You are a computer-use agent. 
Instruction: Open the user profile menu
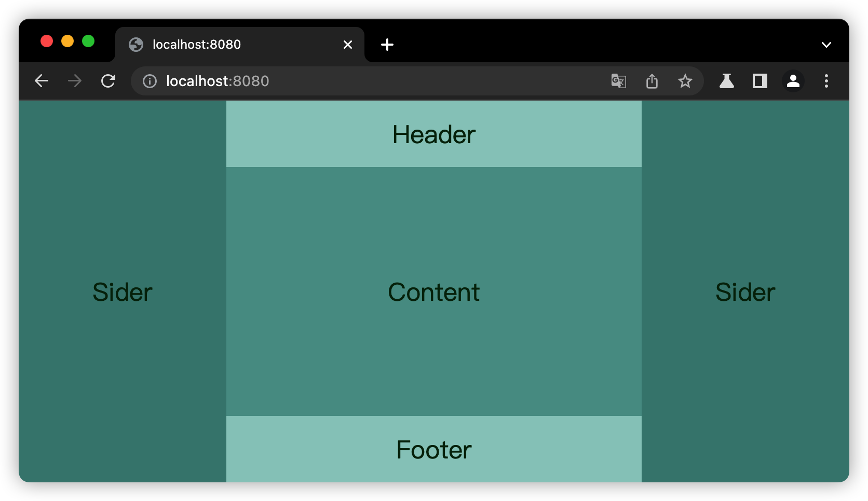(793, 81)
